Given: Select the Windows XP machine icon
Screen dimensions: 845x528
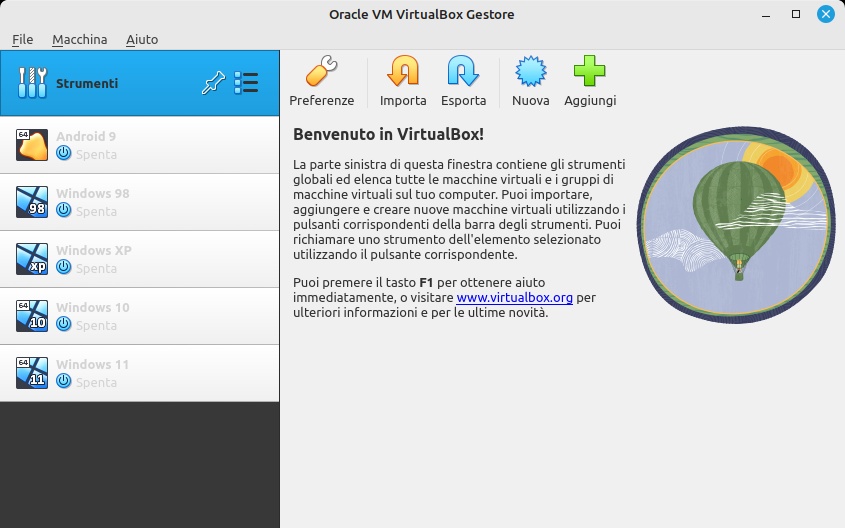Looking at the screenshot, I should pyautogui.click(x=32, y=259).
